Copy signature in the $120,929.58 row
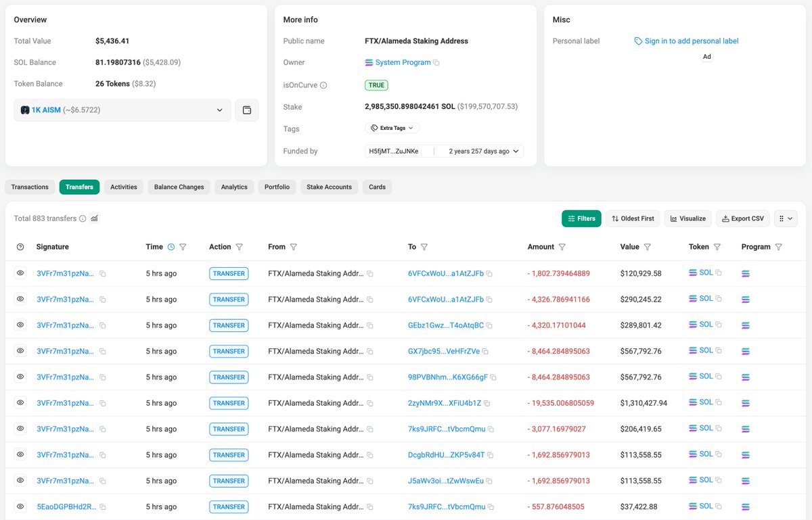 (x=103, y=274)
